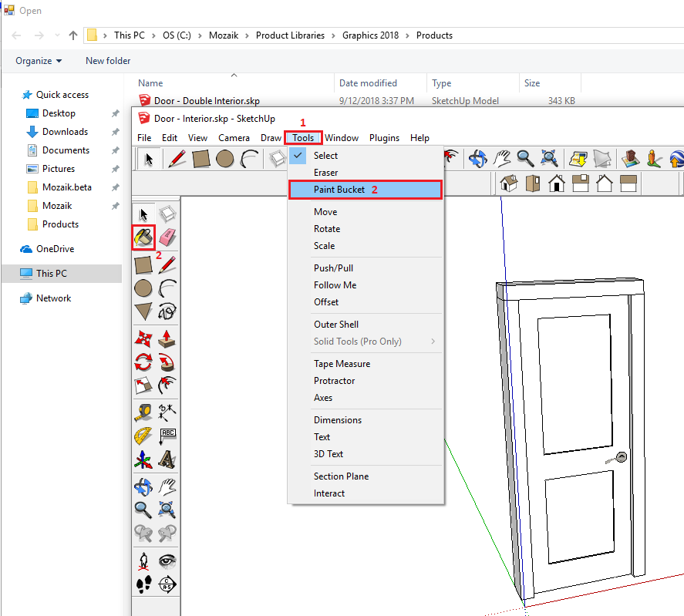The width and height of the screenshot is (684, 616).
Task: Select the Tape Measure tool icon in left toolbar
Action: pyautogui.click(x=143, y=412)
